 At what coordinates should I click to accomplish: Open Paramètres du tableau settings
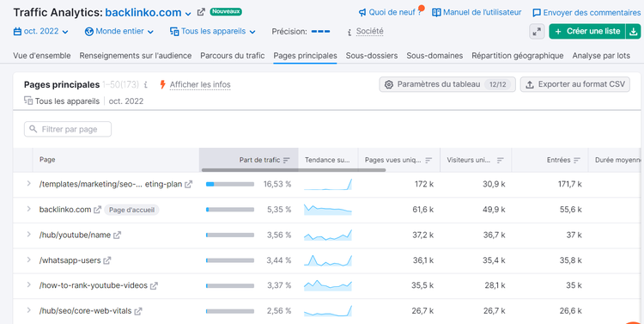(x=447, y=84)
